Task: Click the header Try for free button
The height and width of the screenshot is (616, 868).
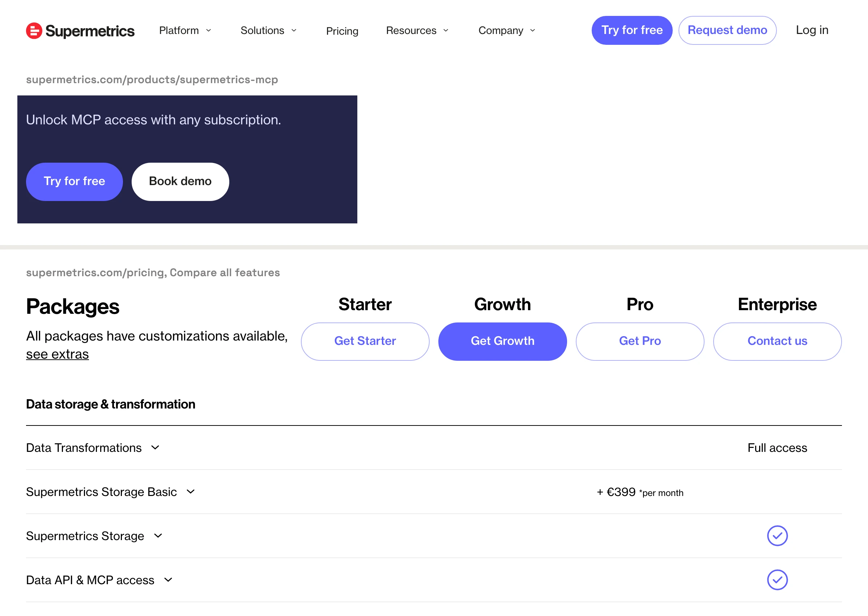Action: [632, 30]
